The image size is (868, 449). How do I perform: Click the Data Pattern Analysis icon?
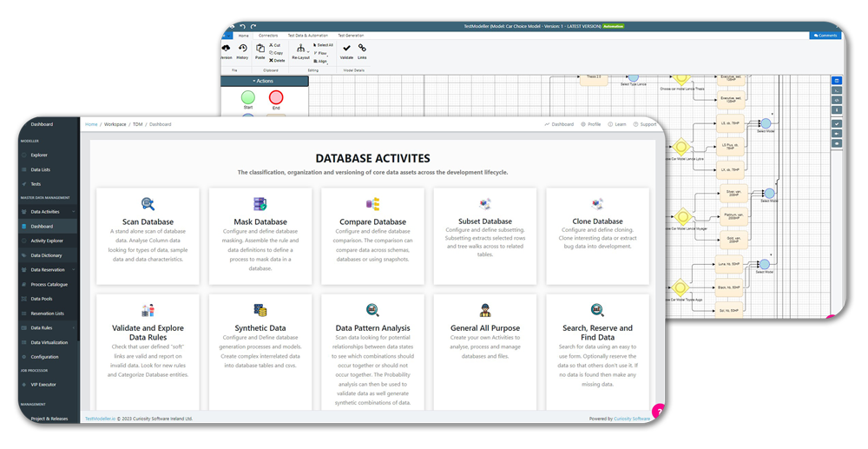pos(372,310)
